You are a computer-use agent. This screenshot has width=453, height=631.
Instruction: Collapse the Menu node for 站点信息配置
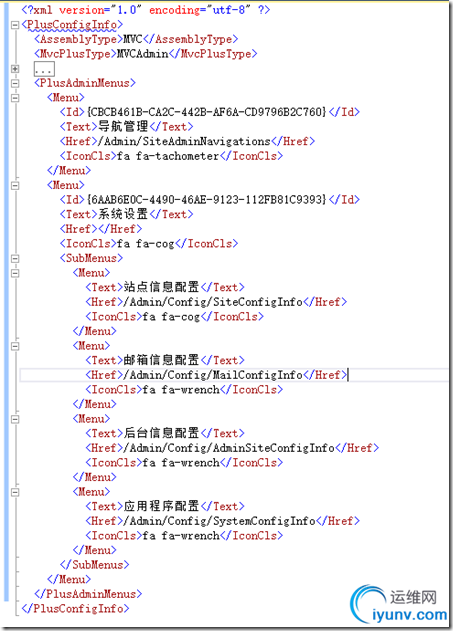pos(15,273)
